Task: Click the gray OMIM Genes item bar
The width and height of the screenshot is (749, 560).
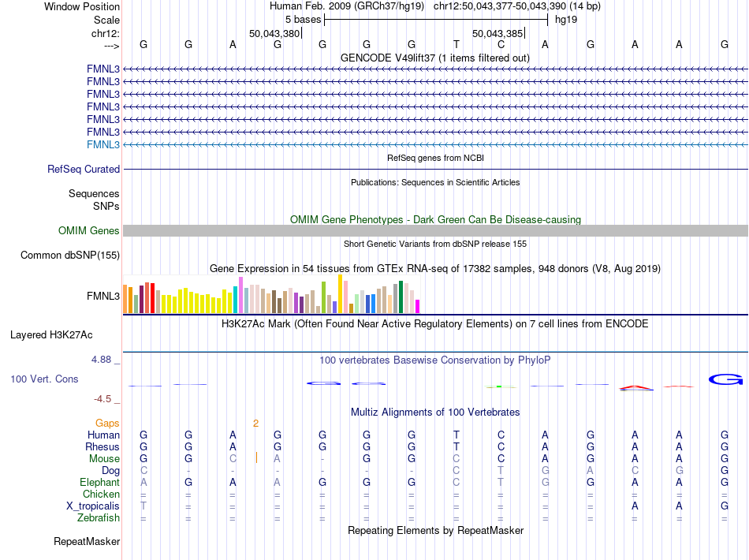Action: point(435,231)
